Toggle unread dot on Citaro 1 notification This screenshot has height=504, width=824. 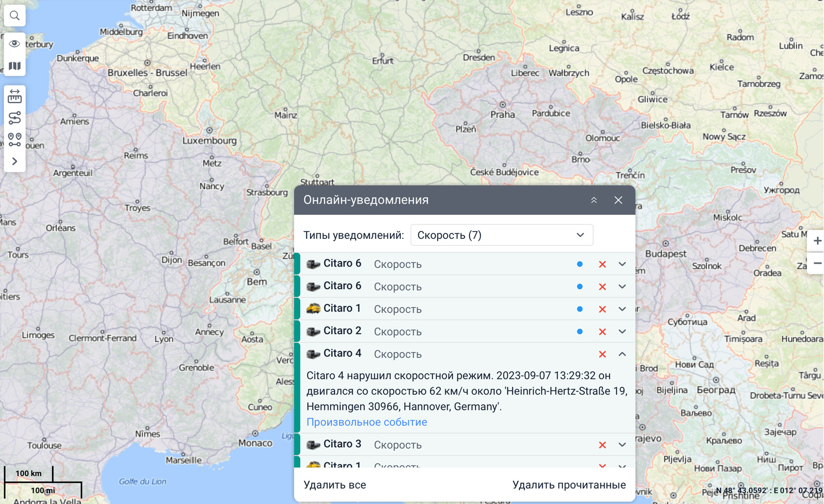point(579,309)
